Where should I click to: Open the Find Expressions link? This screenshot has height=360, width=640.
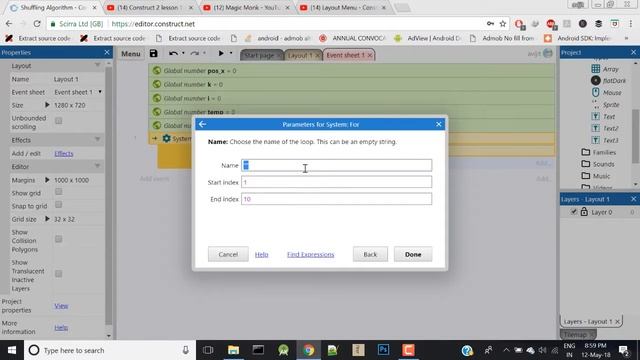pyautogui.click(x=310, y=254)
